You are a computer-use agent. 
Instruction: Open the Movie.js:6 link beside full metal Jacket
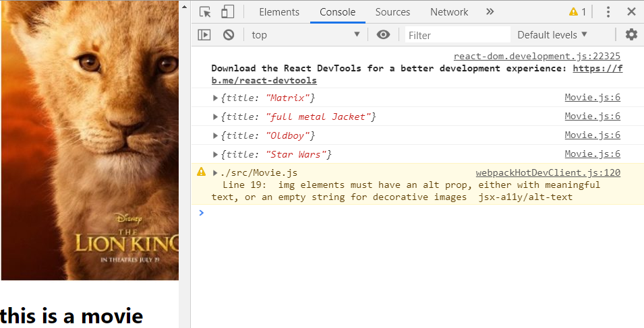[592, 117]
